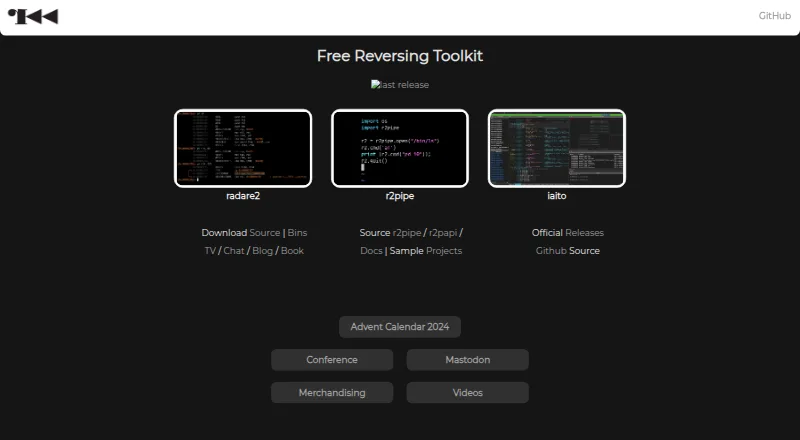Visit the Mastodon button
The image size is (800, 440).
[x=467, y=360]
